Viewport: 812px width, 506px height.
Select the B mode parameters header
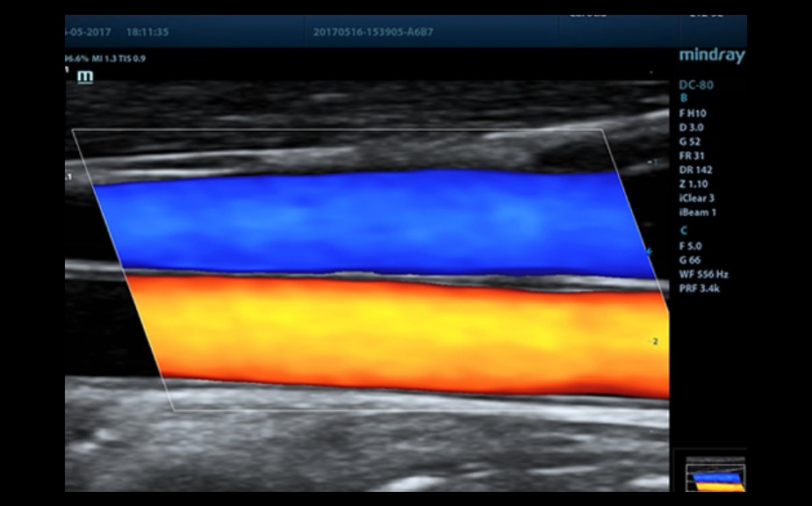[x=685, y=99]
